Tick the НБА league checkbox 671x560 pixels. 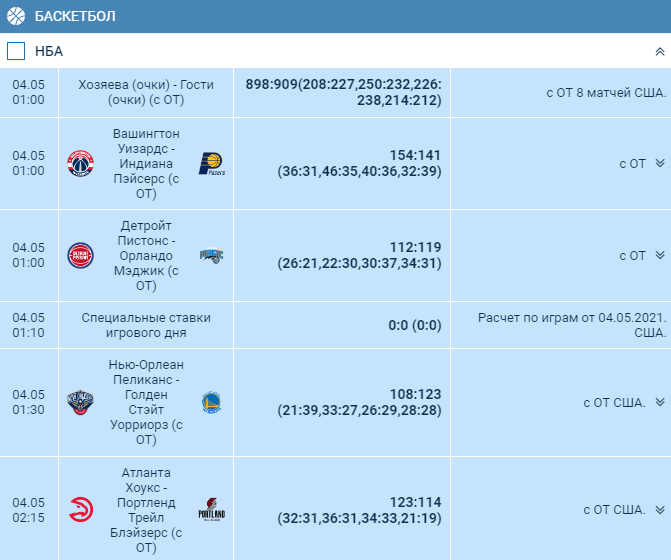16,51
